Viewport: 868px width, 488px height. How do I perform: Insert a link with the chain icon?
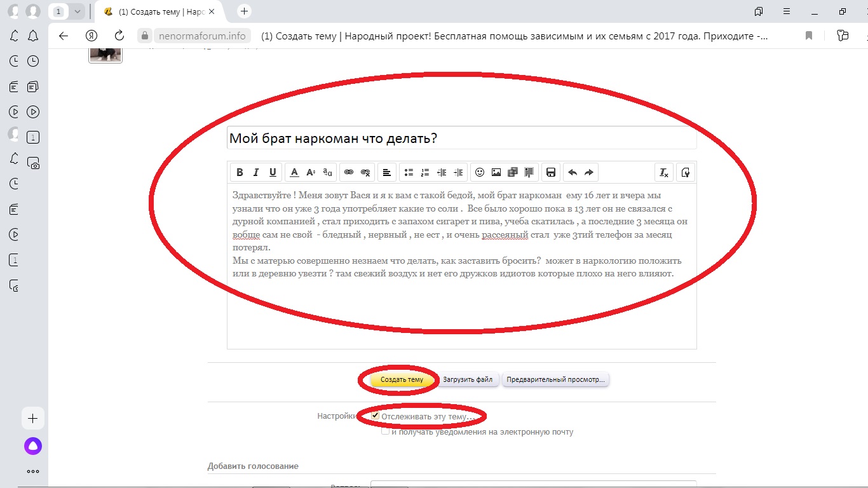348,172
